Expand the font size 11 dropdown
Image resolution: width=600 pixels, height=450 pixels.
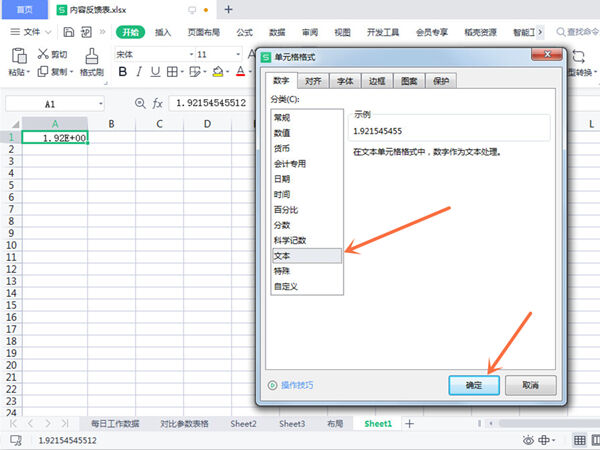[238, 54]
